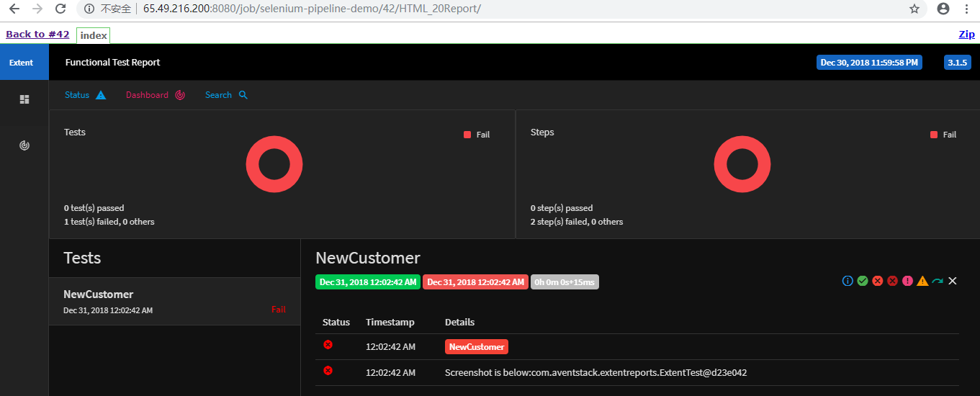Image resolution: width=980 pixels, height=396 pixels.
Task: Click the Dec 30, 2018 11:59:58 PM badge
Action: [869, 63]
